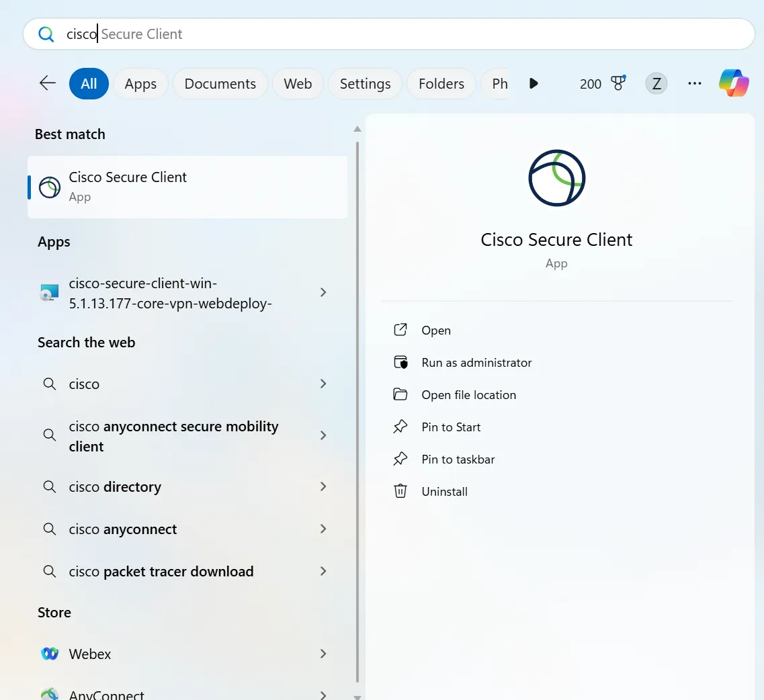Screen dimensions: 764x700
Task: Click the cisco-secure-client installer icon
Action: pos(50,293)
